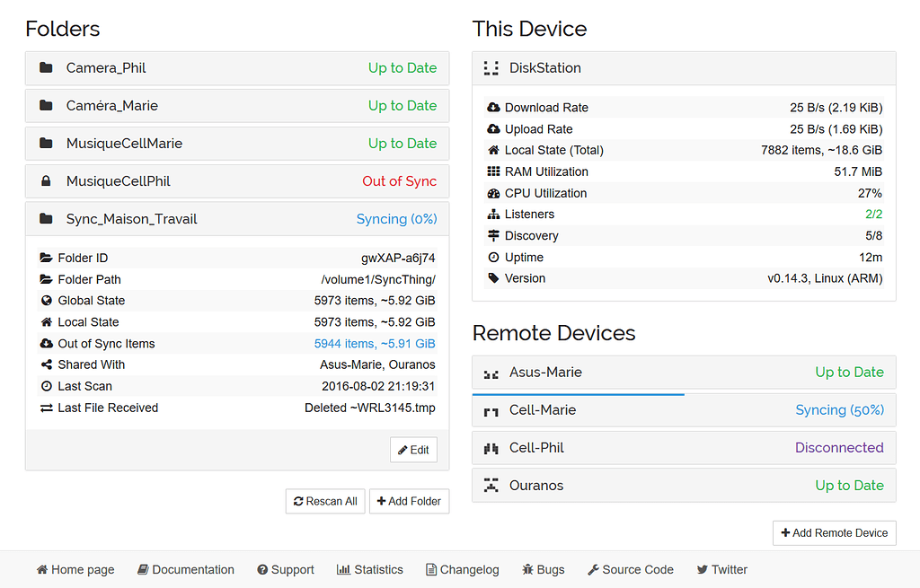Click Add Remote Device button
Screen dimensions: 920x588
(835, 533)
